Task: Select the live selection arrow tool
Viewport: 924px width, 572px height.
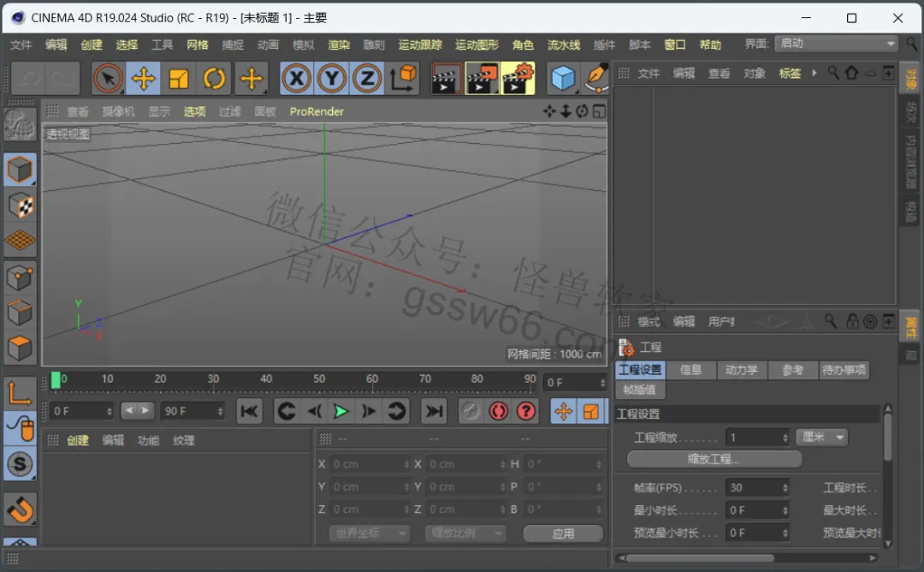Action: coord(108,79)
